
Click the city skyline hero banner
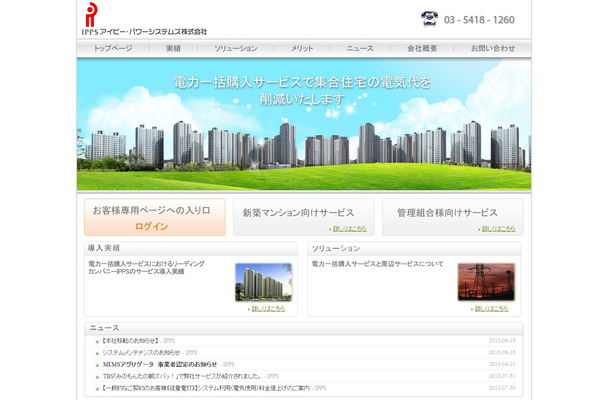(x=304, y=125)
